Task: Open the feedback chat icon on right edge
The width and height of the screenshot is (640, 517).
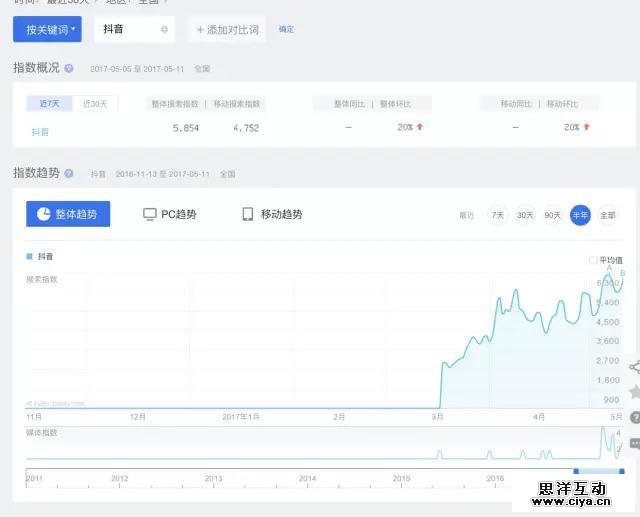Action: coord(635,442)
